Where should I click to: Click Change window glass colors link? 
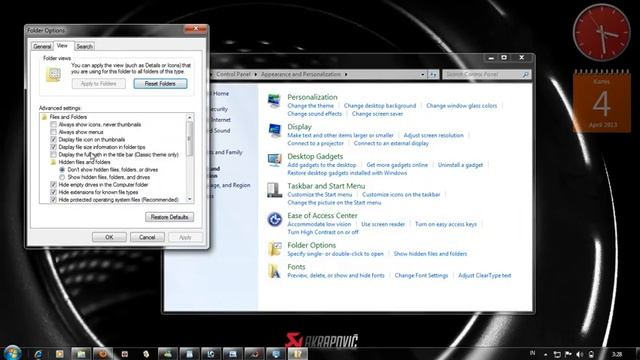click(462, 106)
